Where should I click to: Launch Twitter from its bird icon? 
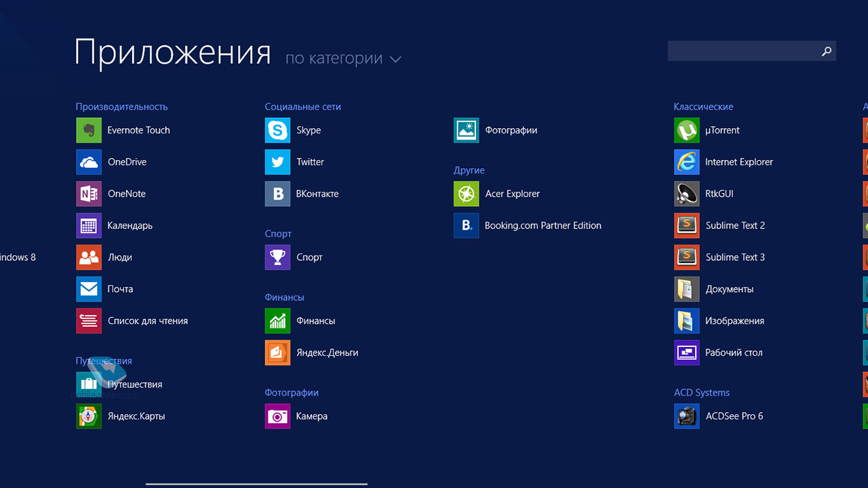click(277, 162)
